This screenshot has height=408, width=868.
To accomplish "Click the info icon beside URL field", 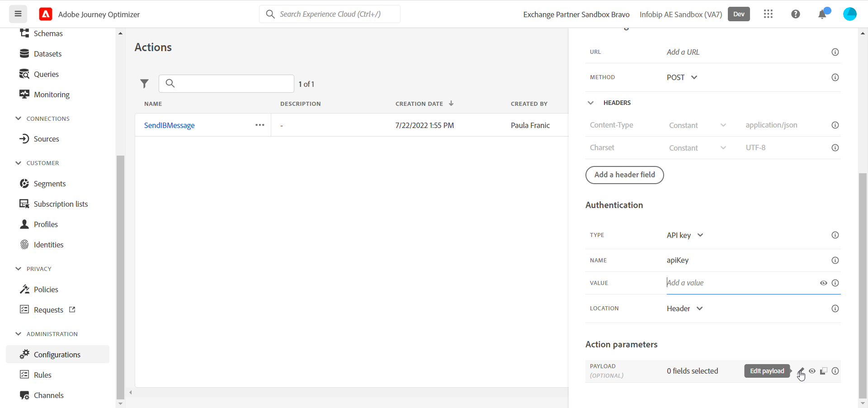I will tap(835, 52).
